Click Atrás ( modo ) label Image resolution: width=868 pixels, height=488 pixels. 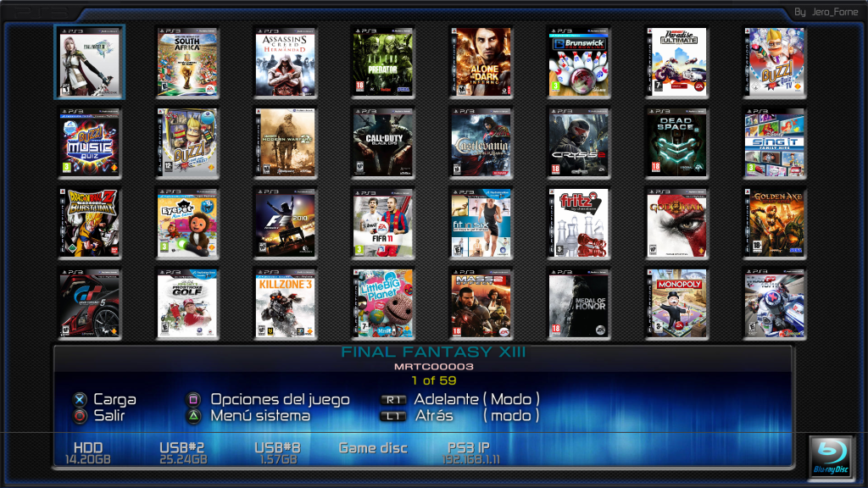(477, 415)
